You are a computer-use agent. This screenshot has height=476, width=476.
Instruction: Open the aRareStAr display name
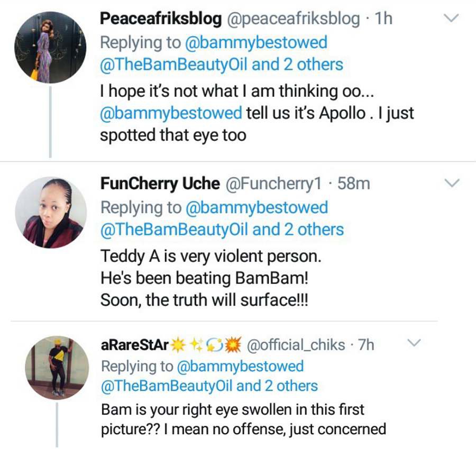[x=134, y=345]
